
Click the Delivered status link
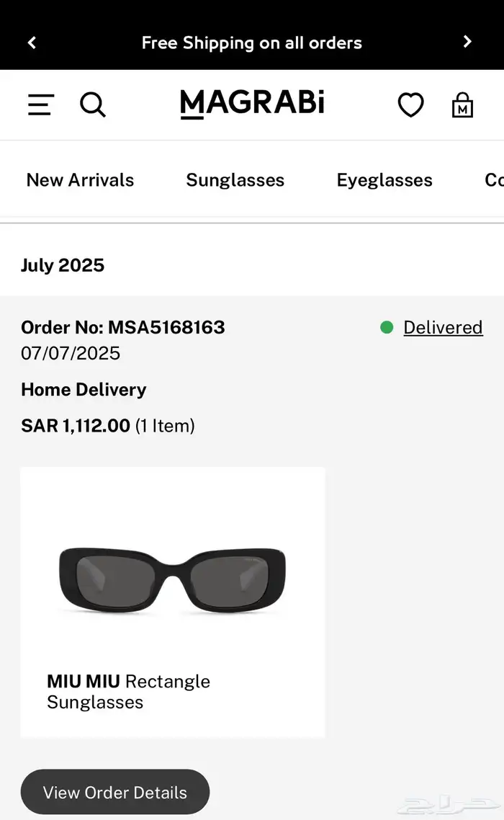[443, 328]
